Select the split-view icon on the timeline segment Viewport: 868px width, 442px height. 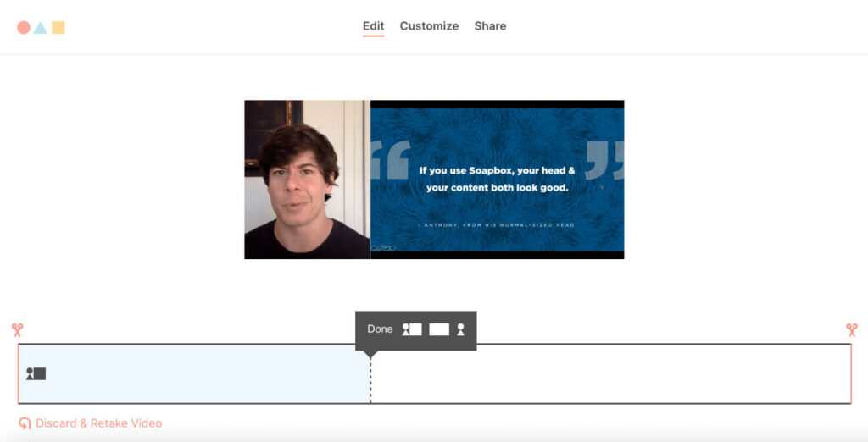(36, 374)
